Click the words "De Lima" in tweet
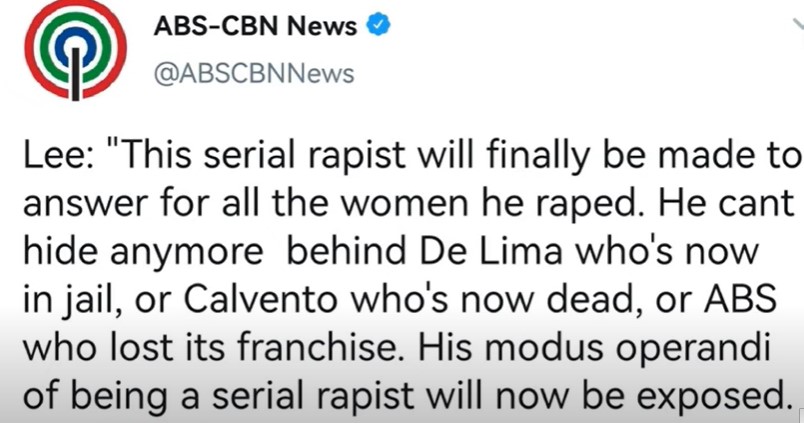Screen dimensions: 804x423 click(x=492, y=251)
